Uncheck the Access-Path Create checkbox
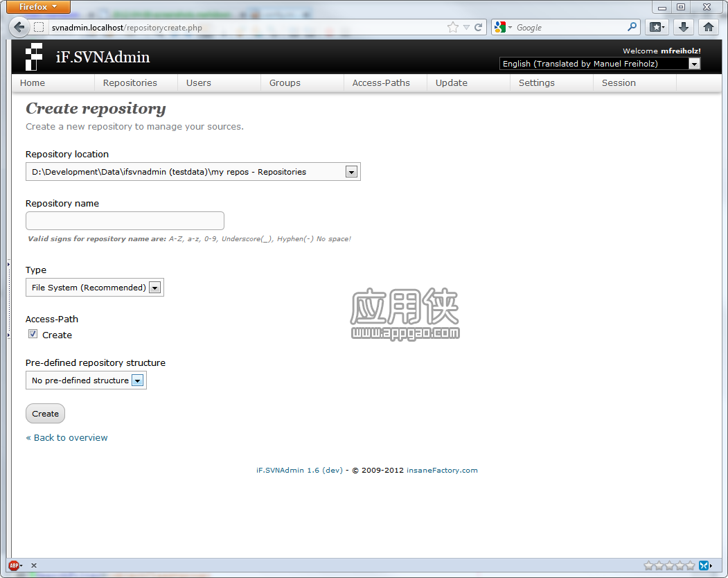 pos(33,334)
